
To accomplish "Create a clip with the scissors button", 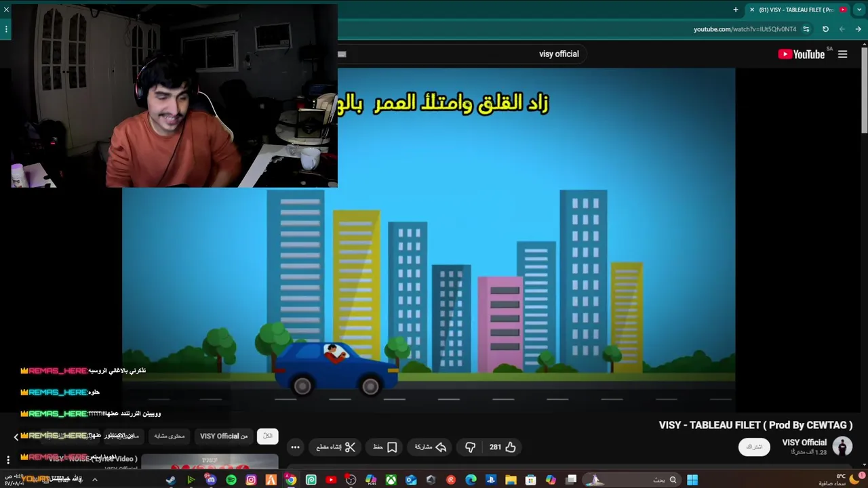I will [x=336, y=447].
